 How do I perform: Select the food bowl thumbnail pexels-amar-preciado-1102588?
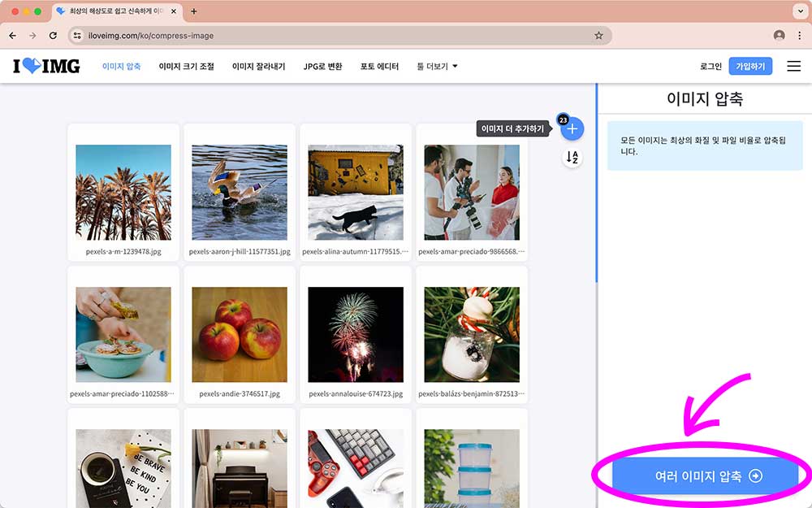click(123, 334)
